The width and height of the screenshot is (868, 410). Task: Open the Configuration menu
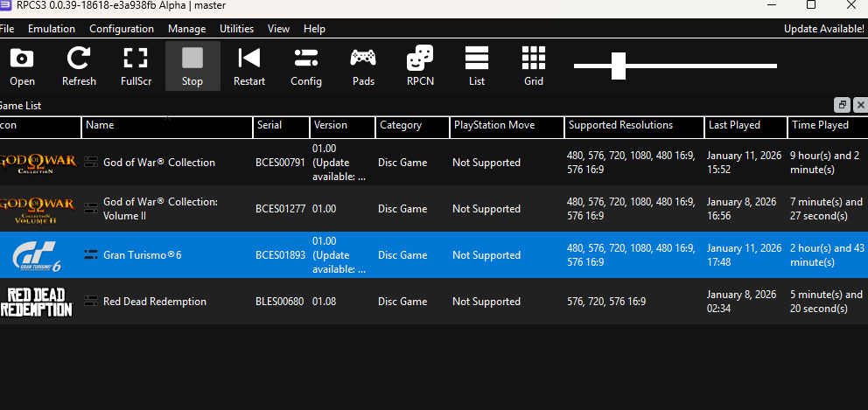(122, 29)
